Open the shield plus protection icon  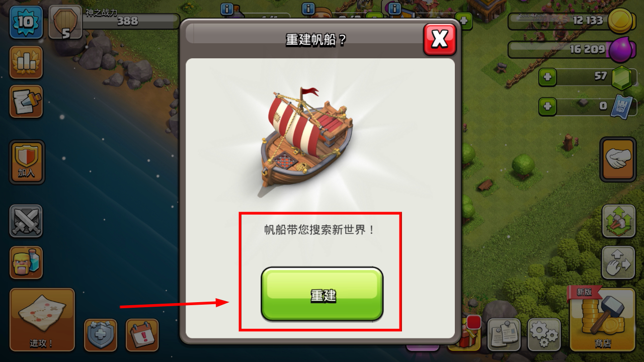pos(101,335)
